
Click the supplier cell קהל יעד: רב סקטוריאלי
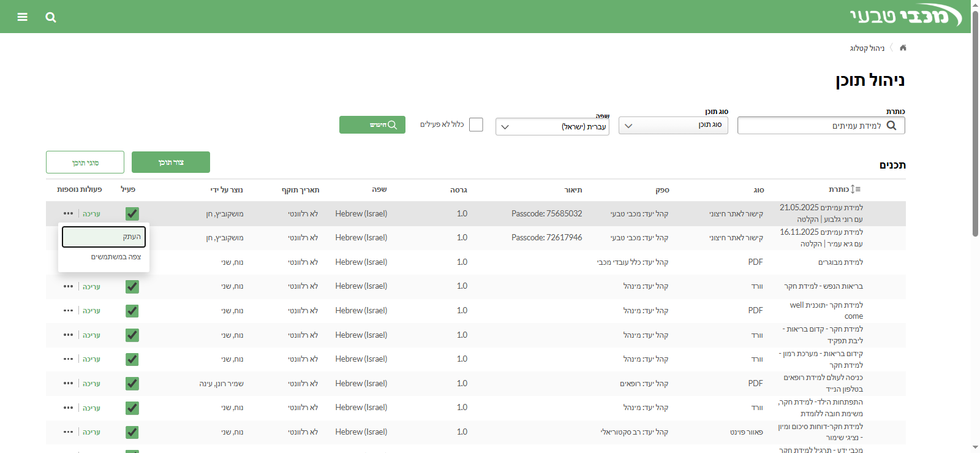click(x=635, y=432)
